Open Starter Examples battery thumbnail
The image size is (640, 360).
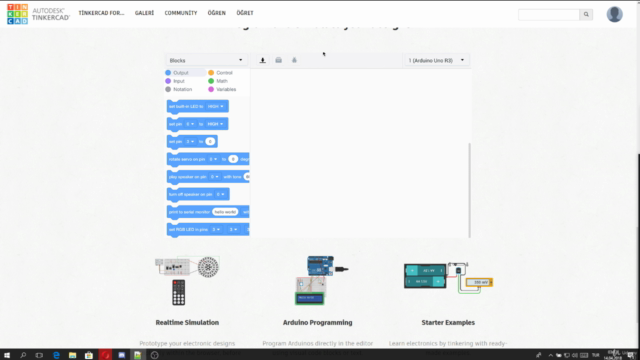pos(448,278)
